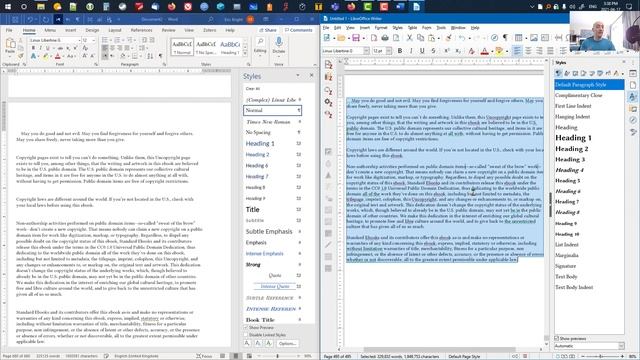Image resolution: width=640 pixels, height=360 pixels.
Task: Open the Word font name dropdown
Action: point(79,40)
